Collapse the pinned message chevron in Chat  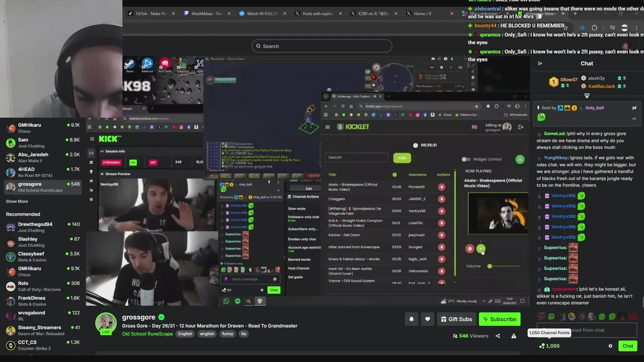click(634, 119)
